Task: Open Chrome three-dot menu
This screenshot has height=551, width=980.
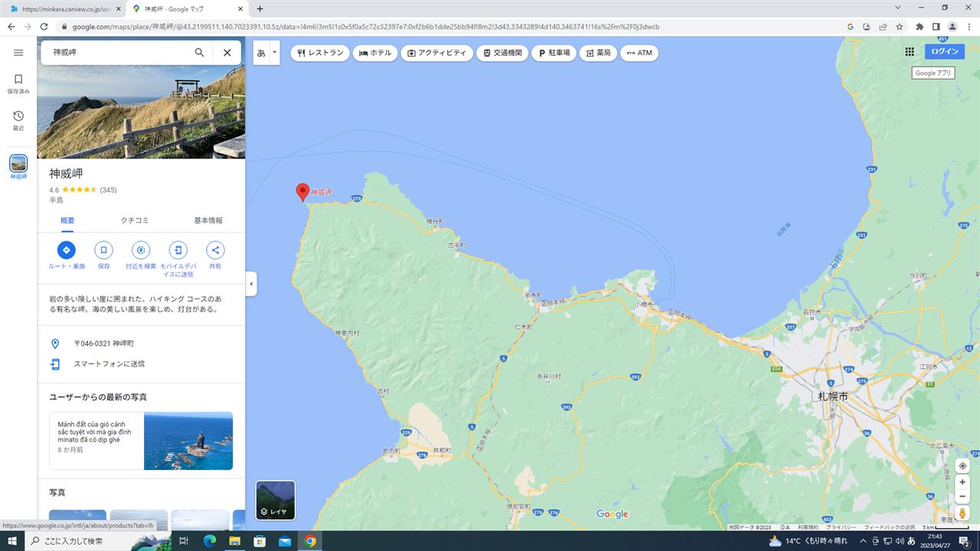Action: pyautogui.click(x=969, y=26)
